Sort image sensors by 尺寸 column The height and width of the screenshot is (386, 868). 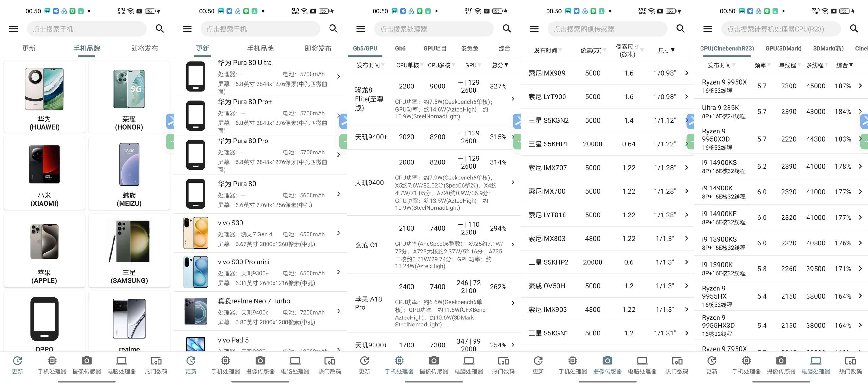click(x=666, y=50)
